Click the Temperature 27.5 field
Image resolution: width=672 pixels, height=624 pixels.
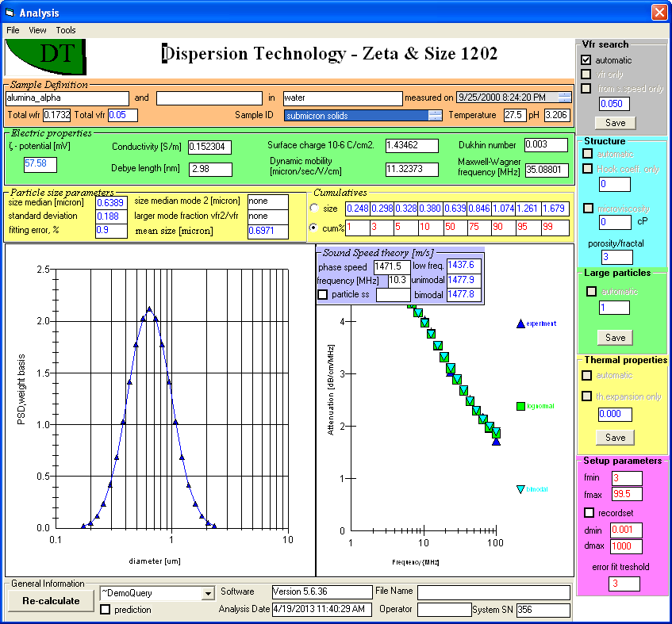[x=515, y=115]
